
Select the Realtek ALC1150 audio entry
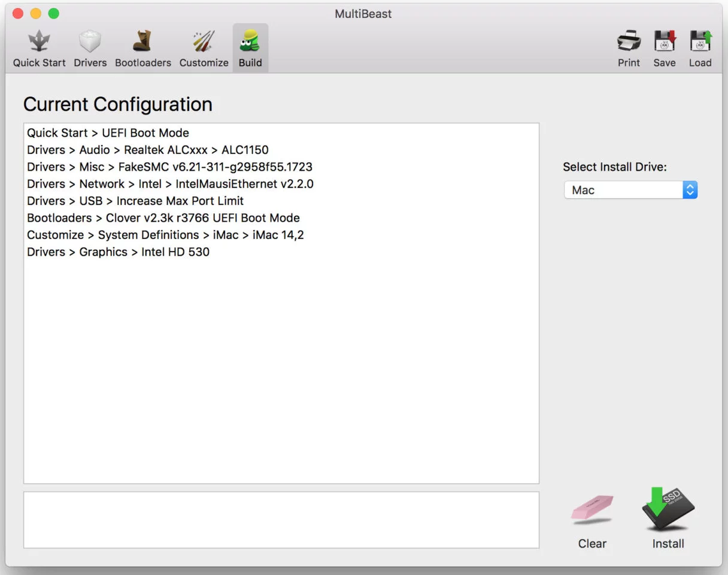pyautogui.click(x=148, y=150)
